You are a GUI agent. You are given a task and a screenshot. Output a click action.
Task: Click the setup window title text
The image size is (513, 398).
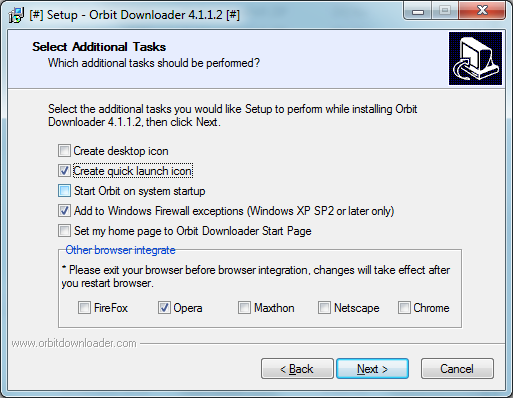[135, 15]
